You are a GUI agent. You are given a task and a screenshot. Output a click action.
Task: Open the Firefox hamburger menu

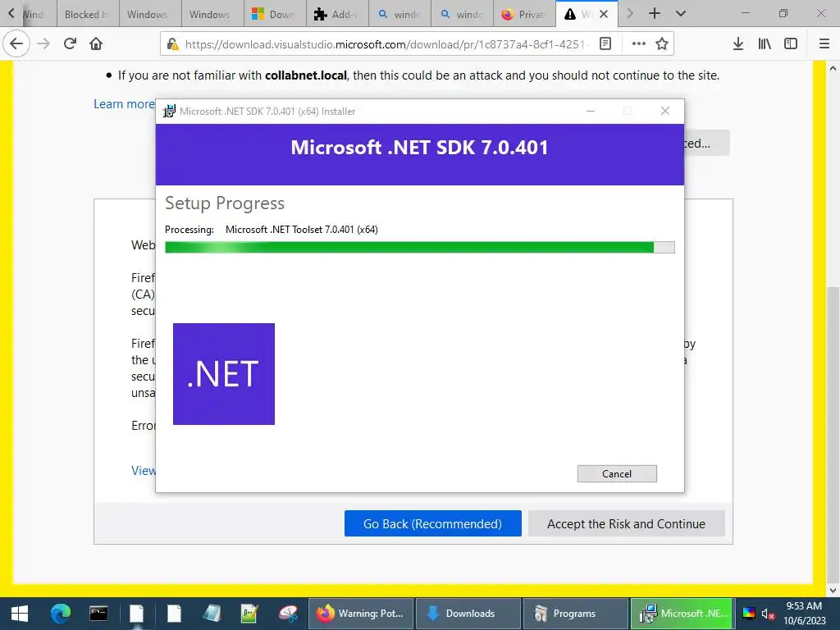(x=824, y=43)
